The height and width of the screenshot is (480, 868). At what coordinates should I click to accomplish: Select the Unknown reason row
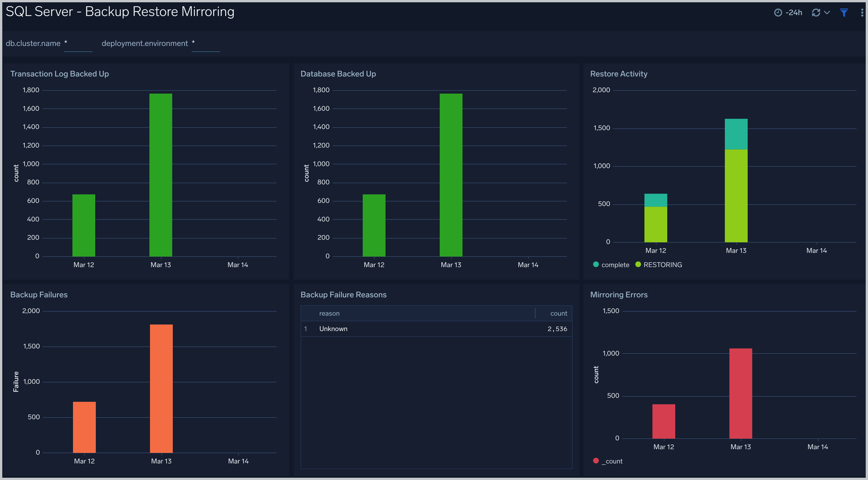point(436,329)
